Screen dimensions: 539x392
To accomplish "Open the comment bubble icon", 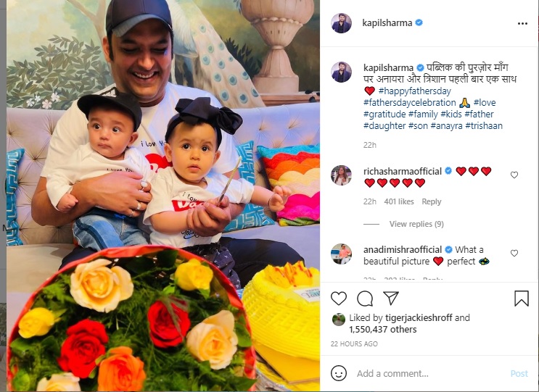I will coord(365,299).
